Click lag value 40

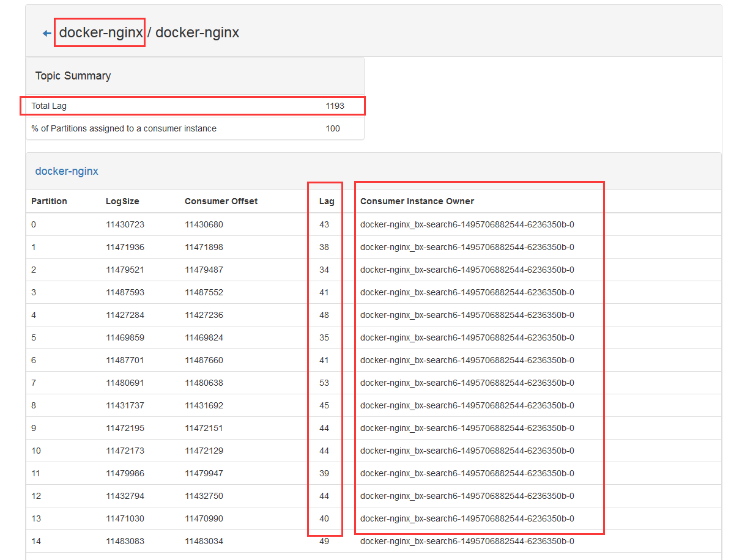(324, 518)
